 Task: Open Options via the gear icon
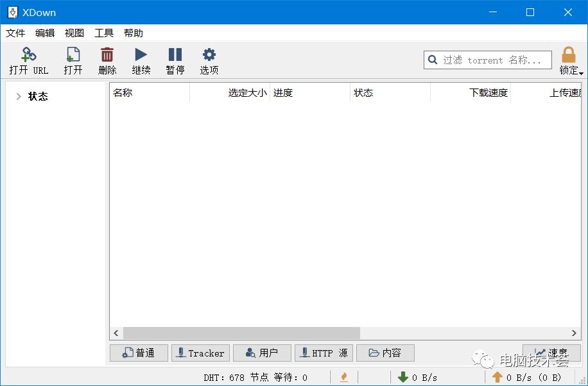[209, 55]
